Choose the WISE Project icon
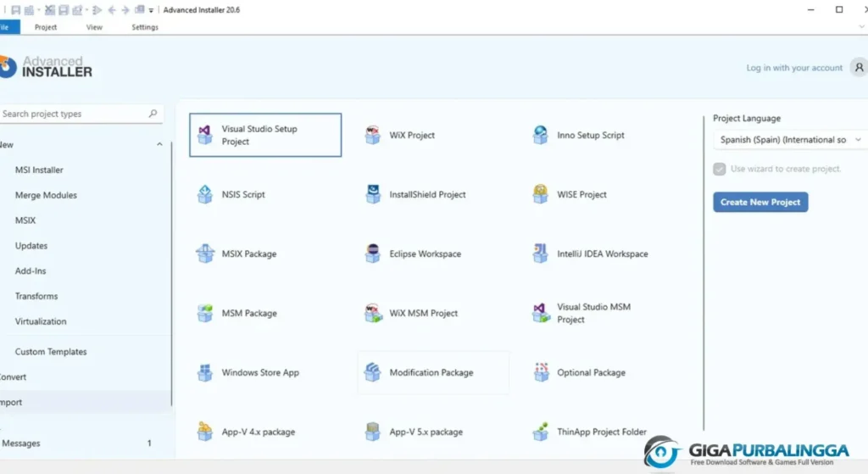868x474 pixels. pos(540,194)
